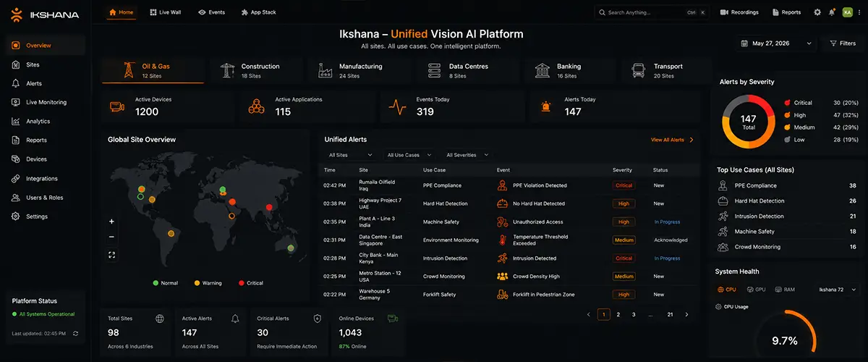Follow the View All Alerts link
868x362 pixels.
pos(672,140)
